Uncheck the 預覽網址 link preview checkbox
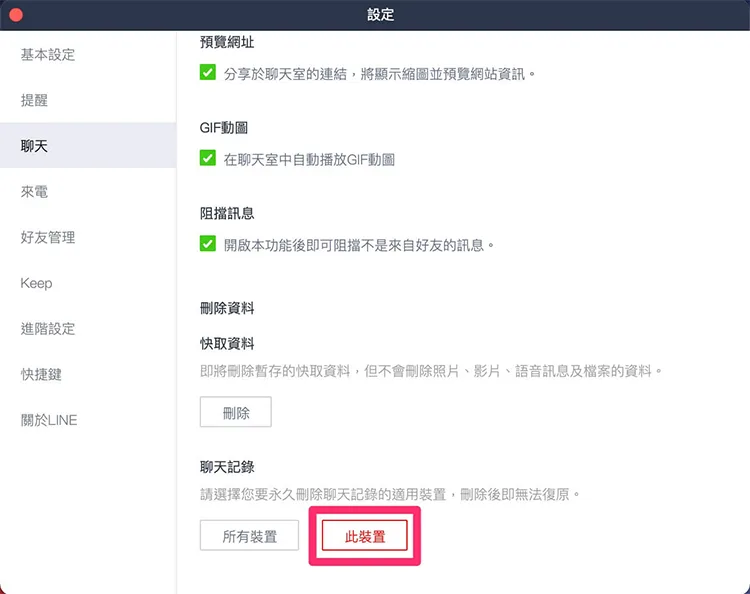Image resolution: width=750 pixels, height=594 pixels. coord(208,73)
